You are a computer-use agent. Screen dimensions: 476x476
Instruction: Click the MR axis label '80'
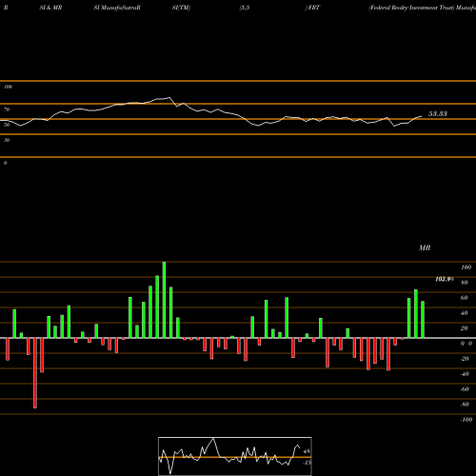pyautogui.click(x=465, y=283)
